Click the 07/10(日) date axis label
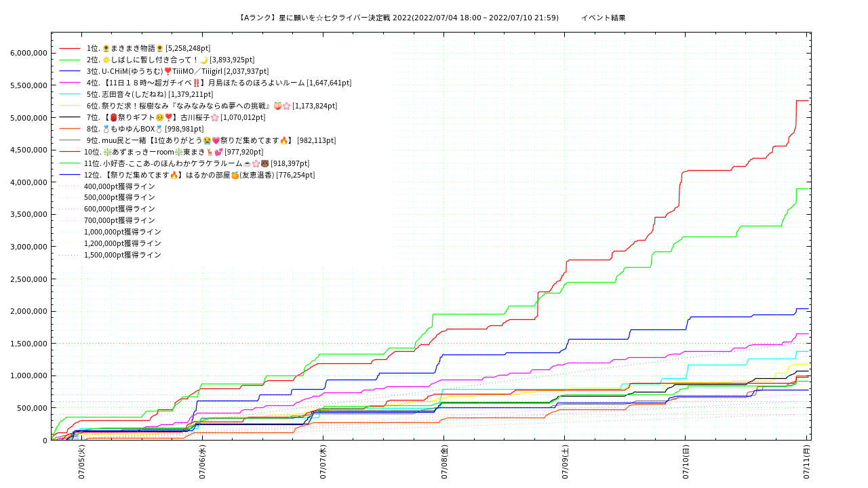Viewport: 868px width, 488px height. click(x=686, y=462)
